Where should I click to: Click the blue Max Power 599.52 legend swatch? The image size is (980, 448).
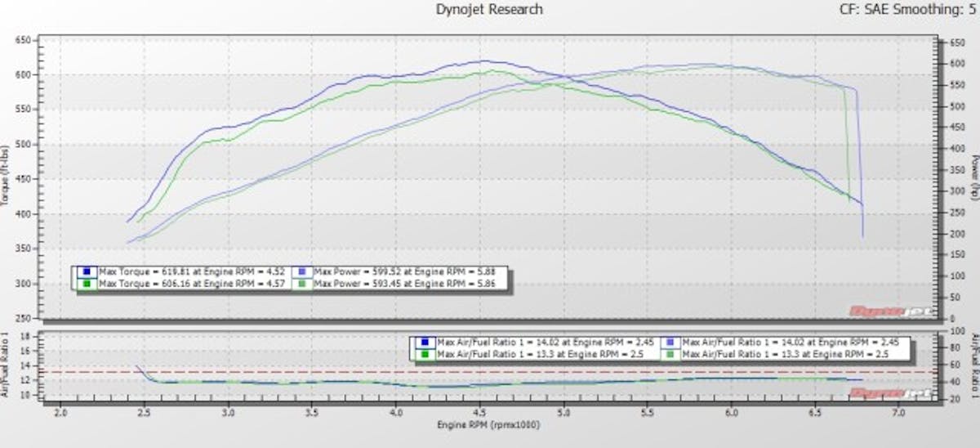303,271
